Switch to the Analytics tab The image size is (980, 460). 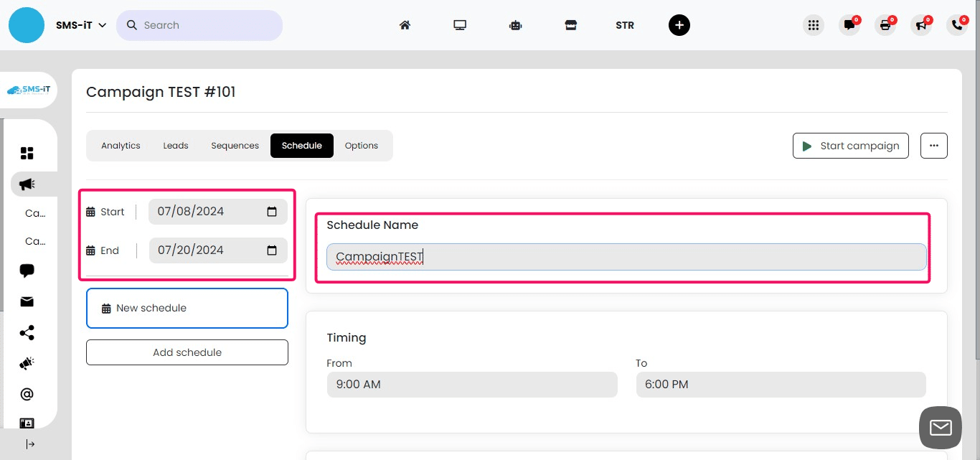pos(120,145)
